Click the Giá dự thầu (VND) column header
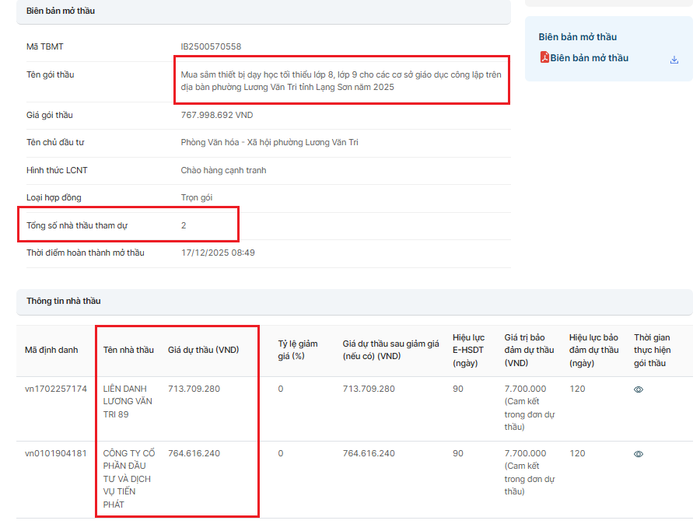This screenshot has width=700, height=523. pyautogui.click(x=203, y=350)
